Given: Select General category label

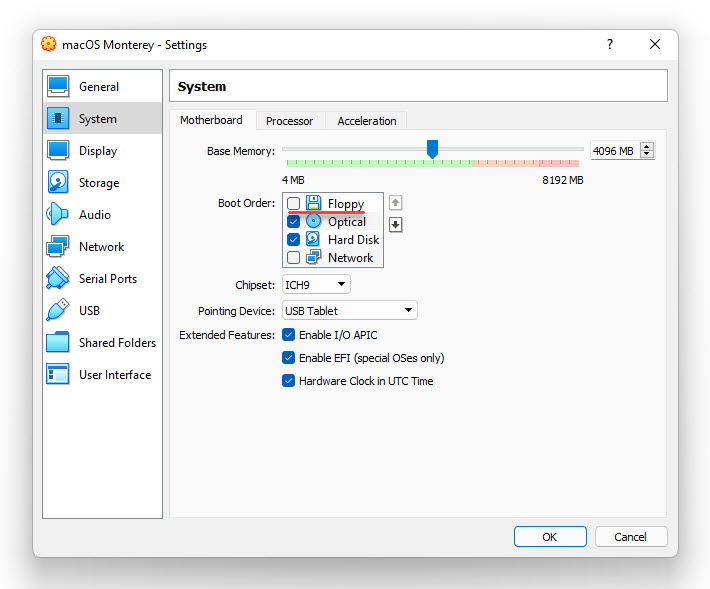Looking at the screenshot, I should tap(99, 86).
